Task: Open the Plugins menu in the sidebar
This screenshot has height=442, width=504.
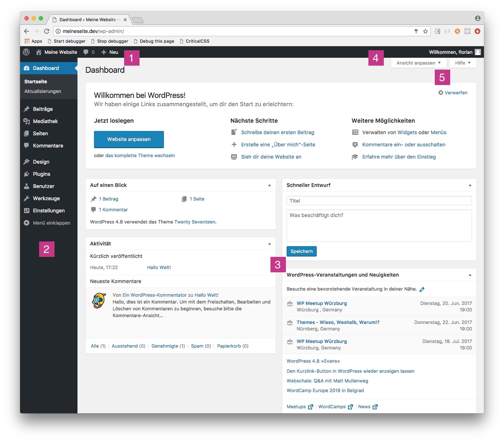Action: 42,174
